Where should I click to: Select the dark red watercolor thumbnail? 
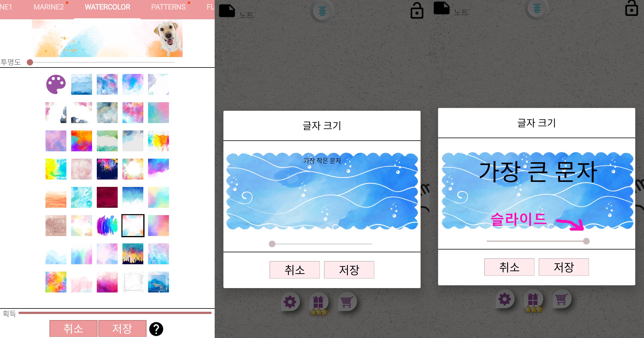107,197
